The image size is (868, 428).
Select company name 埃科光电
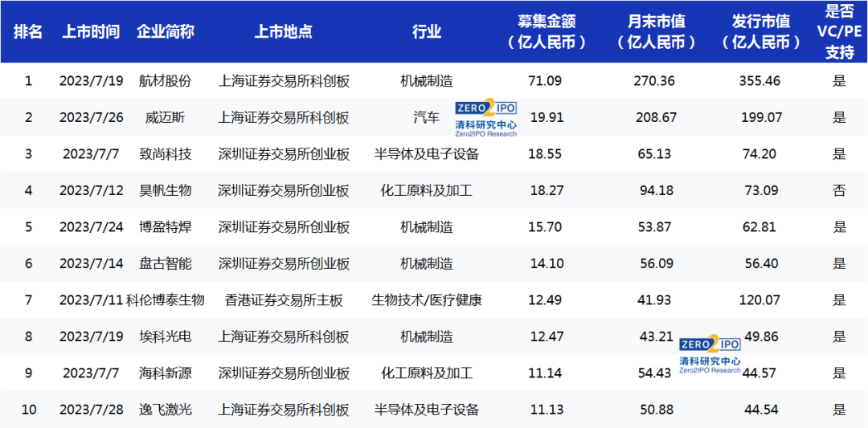(x=165, y=336)
